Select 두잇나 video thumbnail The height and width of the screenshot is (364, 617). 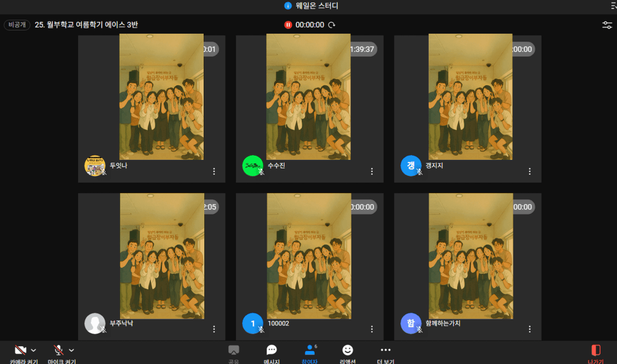click(161, 97)
